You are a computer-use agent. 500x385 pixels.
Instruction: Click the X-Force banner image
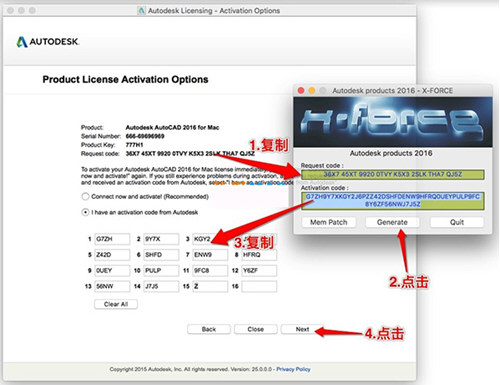[393, 122]
